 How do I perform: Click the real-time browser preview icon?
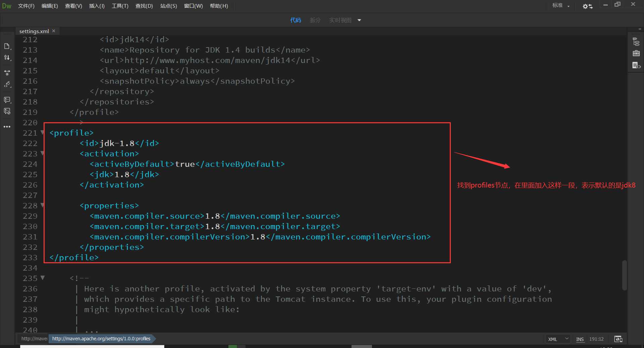(618, 339)
